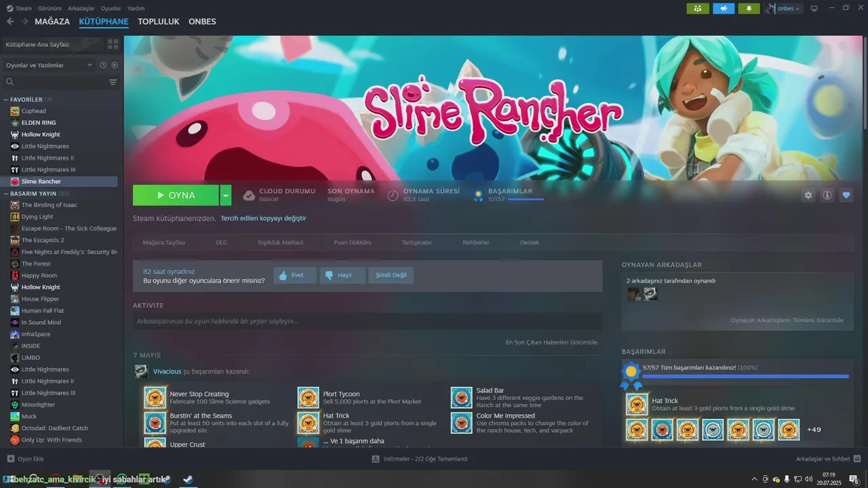The image size is (868, 488).
Task: Open the Görünüm menu
Action: point(50,8)
